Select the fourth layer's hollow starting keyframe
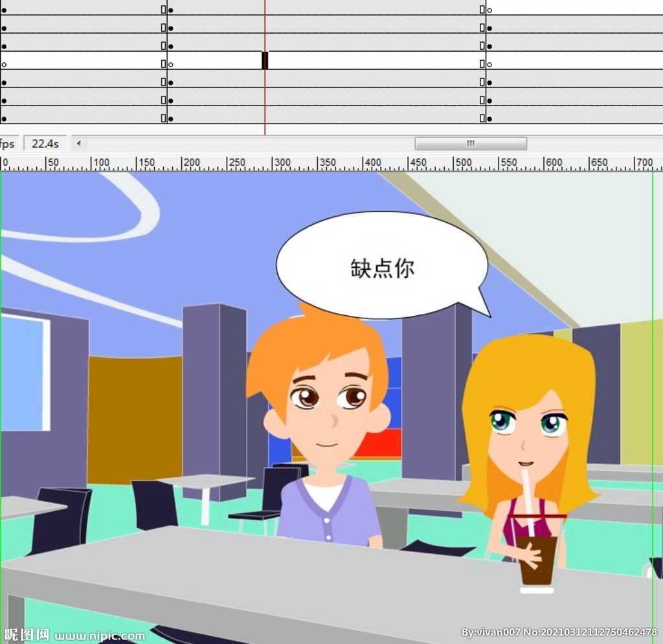The image size is (663, 644). coord(5,65)
